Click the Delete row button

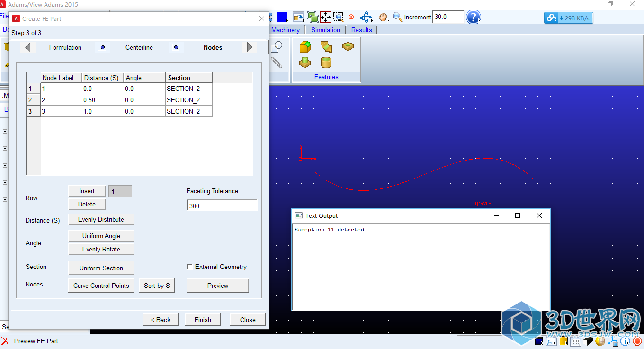[x=87, y=204]
